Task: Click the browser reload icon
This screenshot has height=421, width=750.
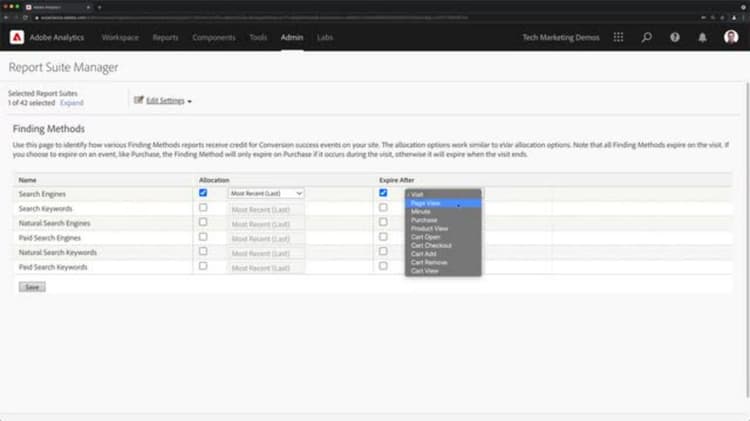Action: pos(25,18)
